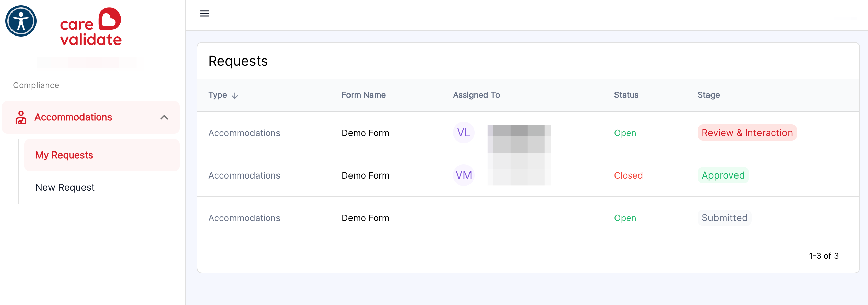
Task: Click the Form Name column header
Action: point(364,95)
